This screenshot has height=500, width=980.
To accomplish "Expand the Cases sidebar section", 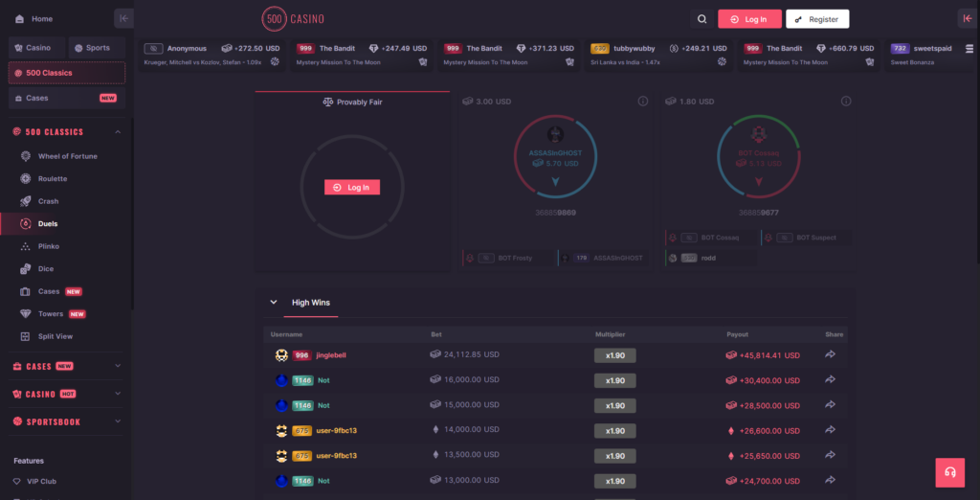I will (x=118, y=366).
